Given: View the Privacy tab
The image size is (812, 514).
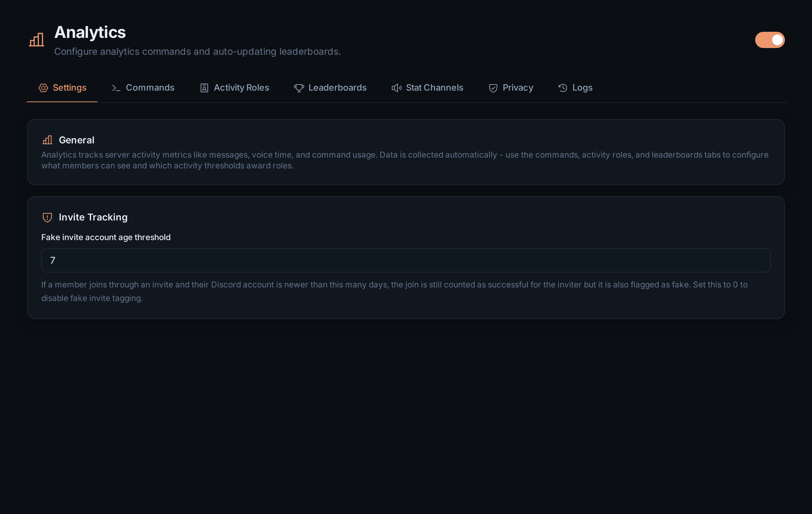Looking at the screenshot, I should click(511, 88).
